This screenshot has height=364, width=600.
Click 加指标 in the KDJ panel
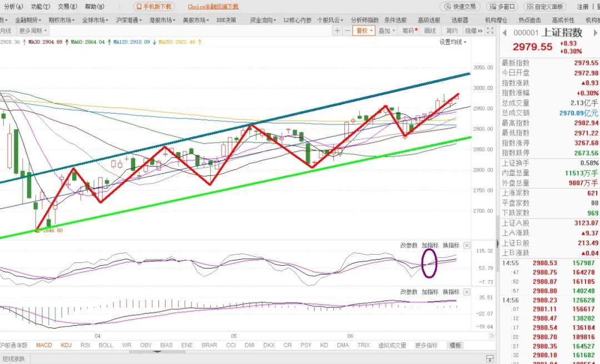(x=430, y=245)
